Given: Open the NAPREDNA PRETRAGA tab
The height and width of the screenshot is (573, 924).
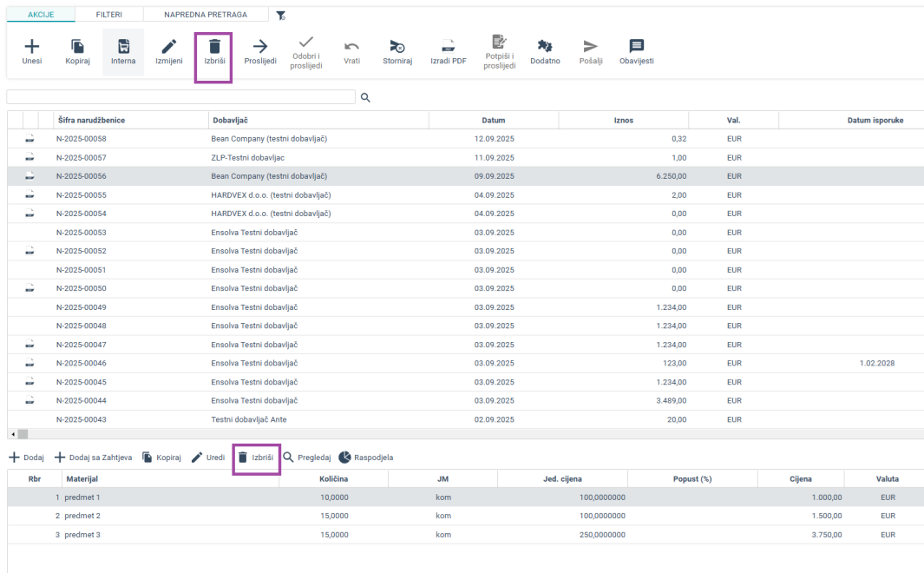Looking at the screenshot, I should [x=205, y=15].
